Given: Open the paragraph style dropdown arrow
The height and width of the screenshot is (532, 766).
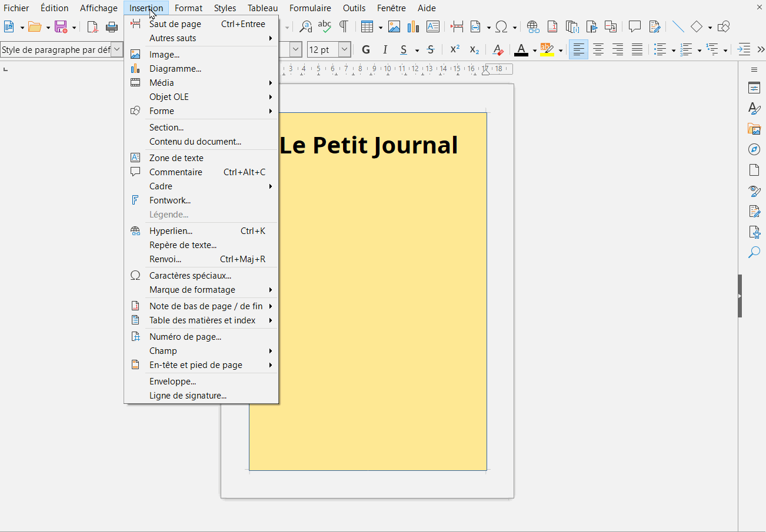Looking at the screenshot, I should (117, 50).
